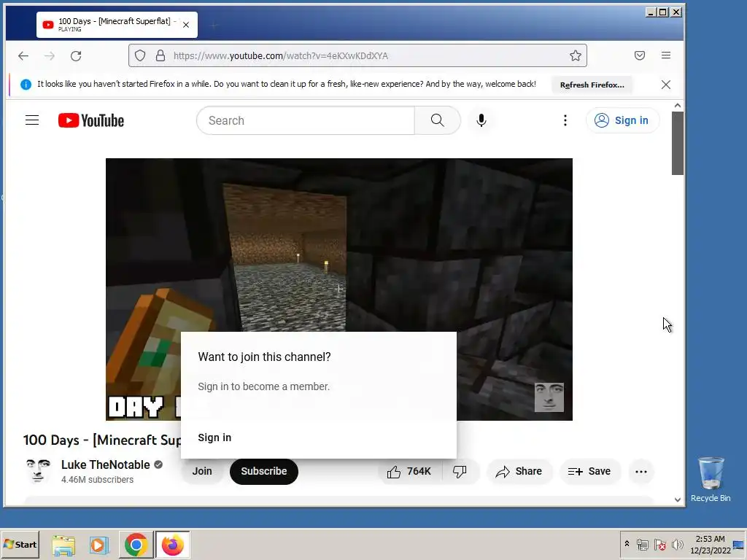Show hidden tray icons arrow
The image size is (747, 560).
click(627, 544)
